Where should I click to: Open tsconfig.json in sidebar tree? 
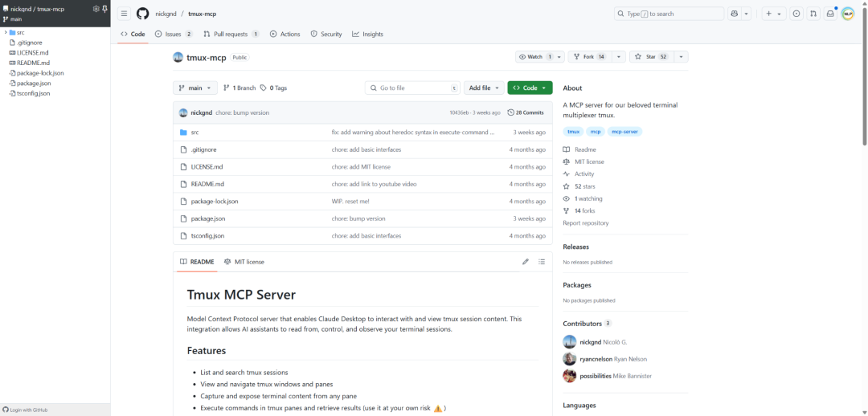point(33,93)
